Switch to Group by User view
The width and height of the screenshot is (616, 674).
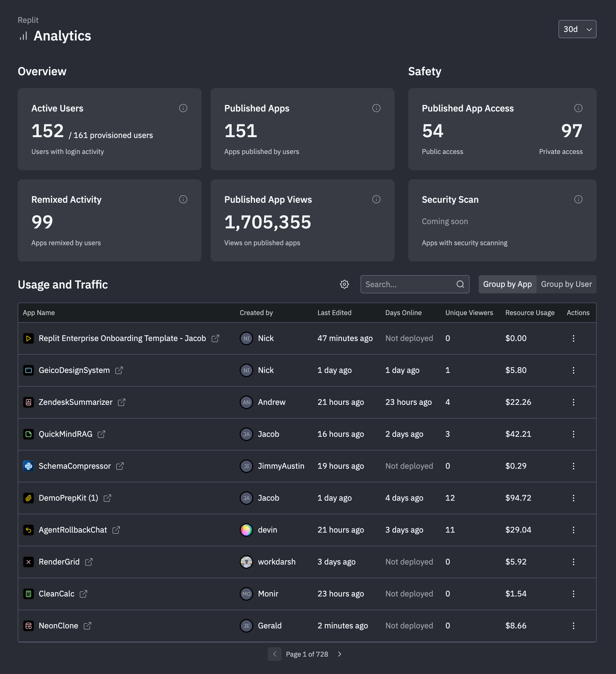[566, 284]
